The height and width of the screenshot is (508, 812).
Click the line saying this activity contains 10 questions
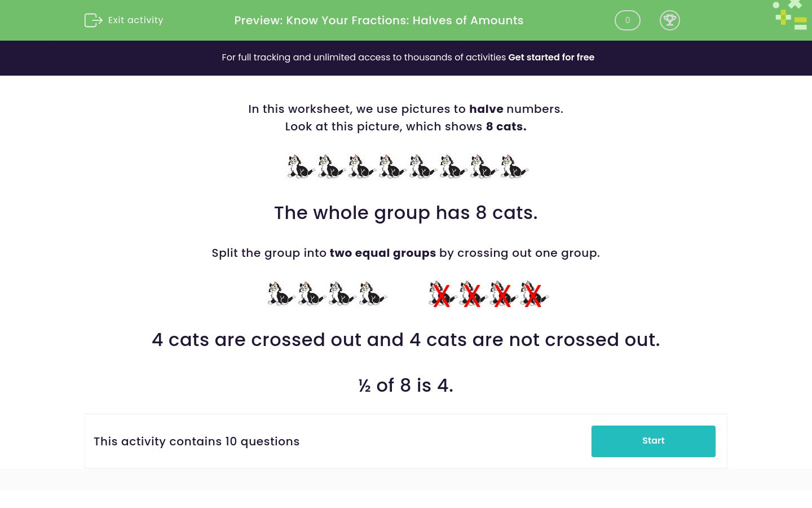click(x=196, y=441)
